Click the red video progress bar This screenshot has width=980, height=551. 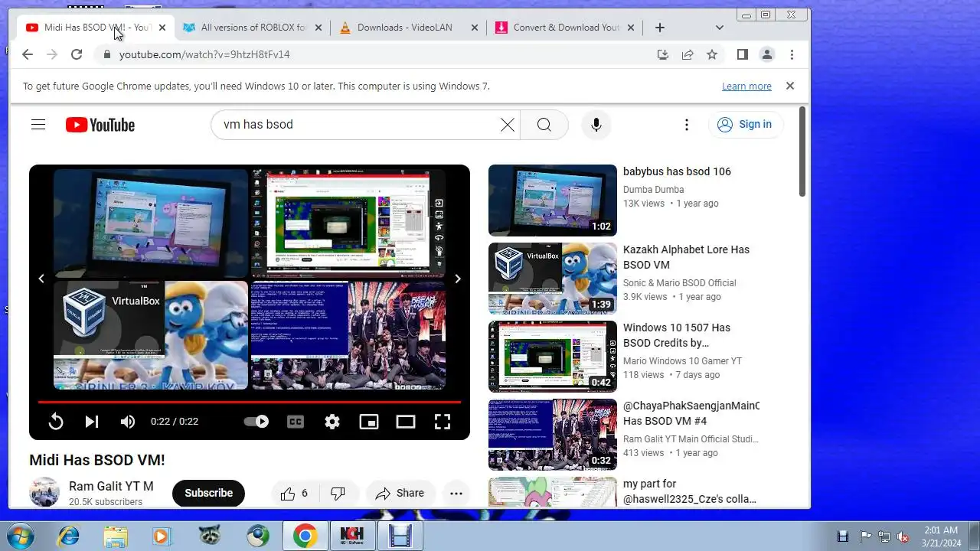click(250, 402)
